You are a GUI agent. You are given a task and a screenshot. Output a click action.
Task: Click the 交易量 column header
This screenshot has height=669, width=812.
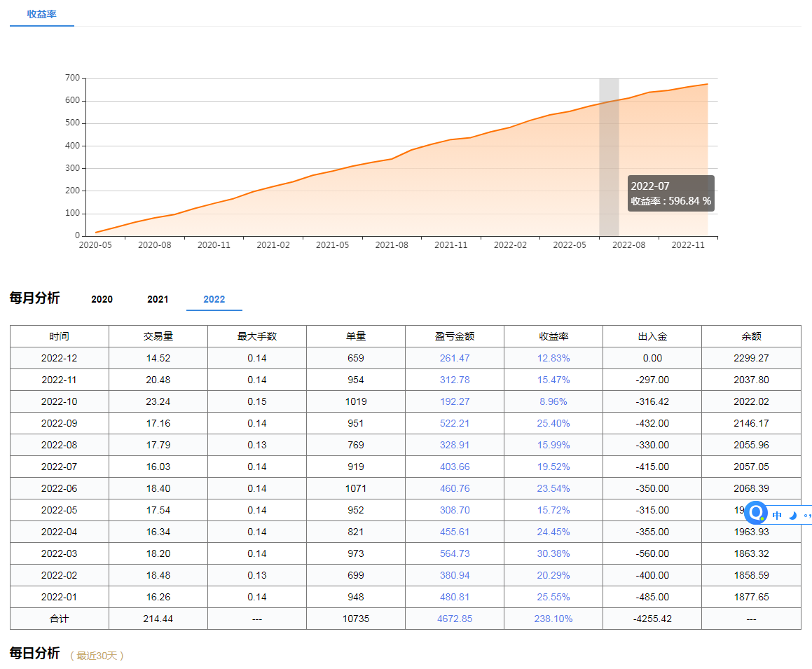coord(158,336)
